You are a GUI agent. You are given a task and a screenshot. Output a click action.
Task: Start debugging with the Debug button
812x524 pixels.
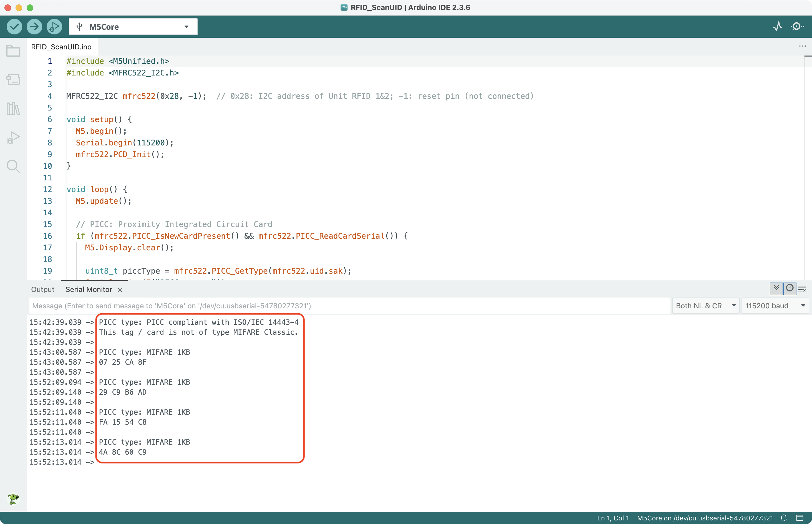pyautogui.click(x=54, y=27)
